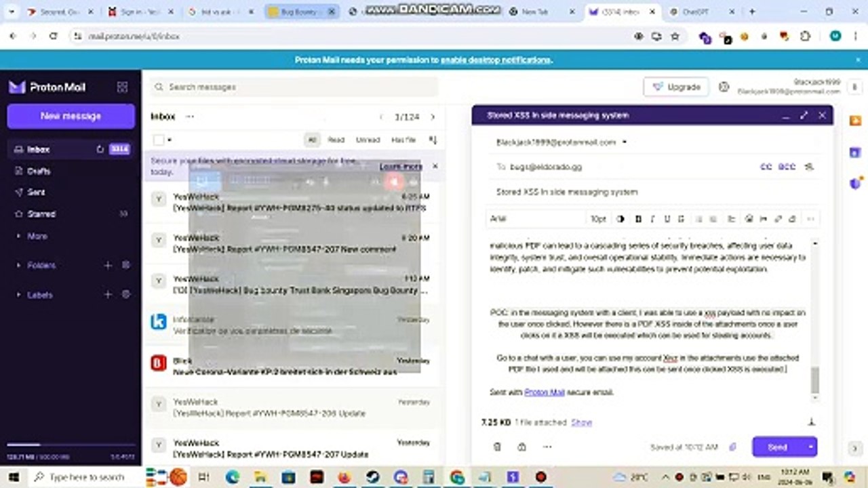This screenshot has height=488, width=868.
Task: Add CC recipients
Action: [x=766, y=167]
